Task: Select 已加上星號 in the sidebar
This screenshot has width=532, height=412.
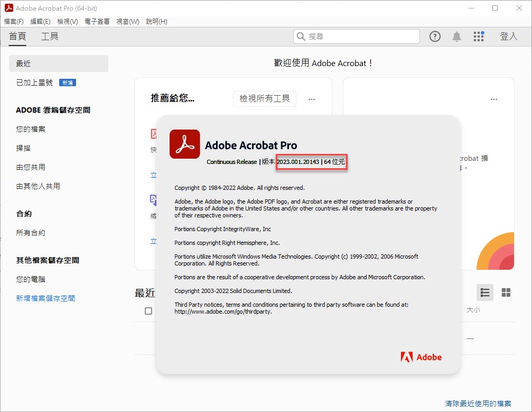Action: pyautogui.click(x=34, y=83)
